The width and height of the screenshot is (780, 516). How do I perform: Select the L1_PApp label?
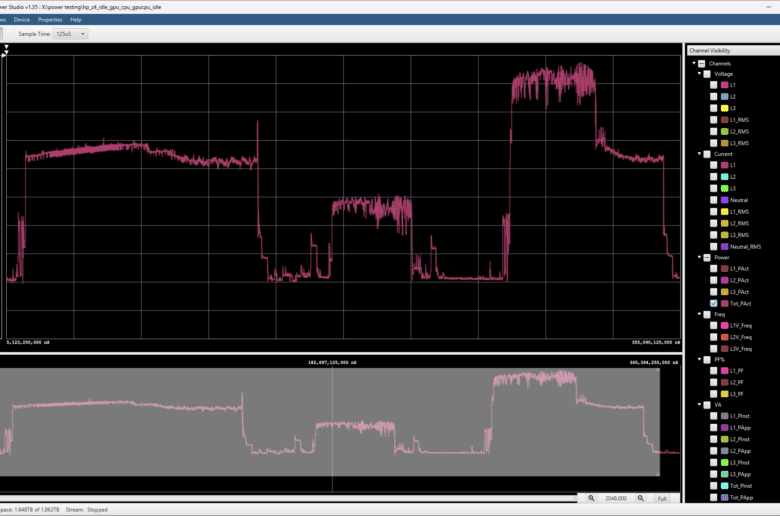click(x=740, y=427)
